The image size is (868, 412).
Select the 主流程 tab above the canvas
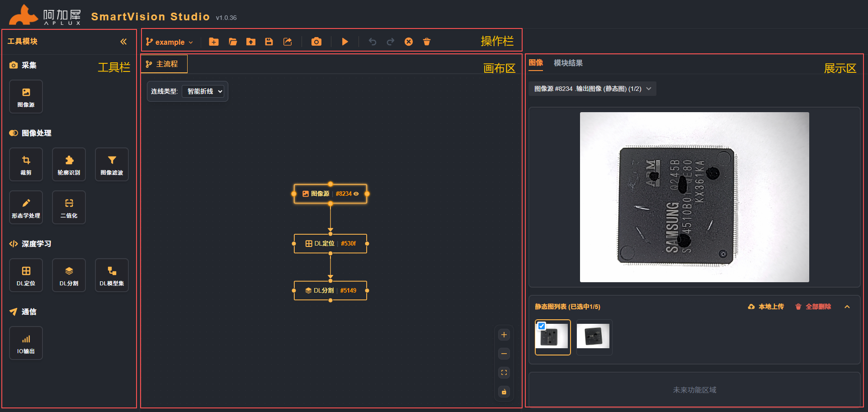[164, 64]
